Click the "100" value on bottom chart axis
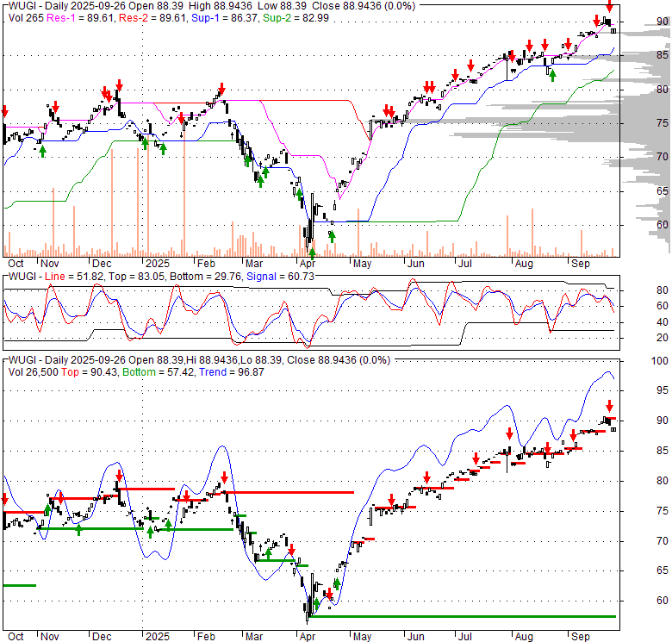Image resolution: width=672 pixels, height=642 pixels. (659, 361)
